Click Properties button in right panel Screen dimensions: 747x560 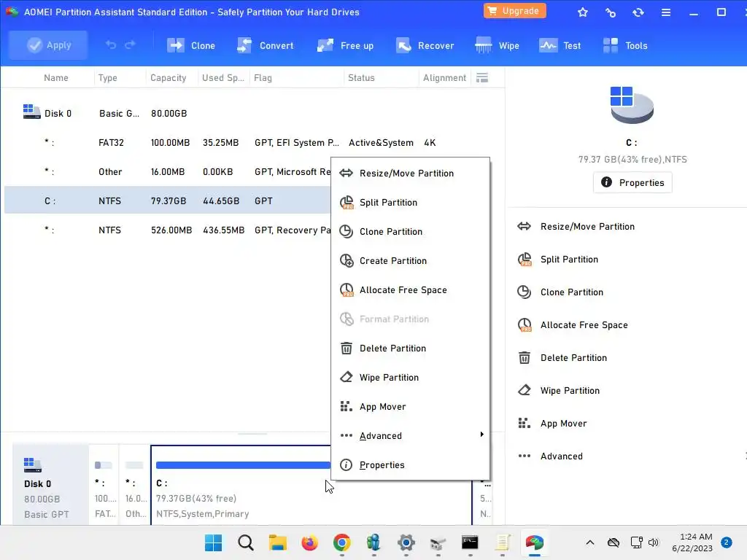[x=632, y=182]
